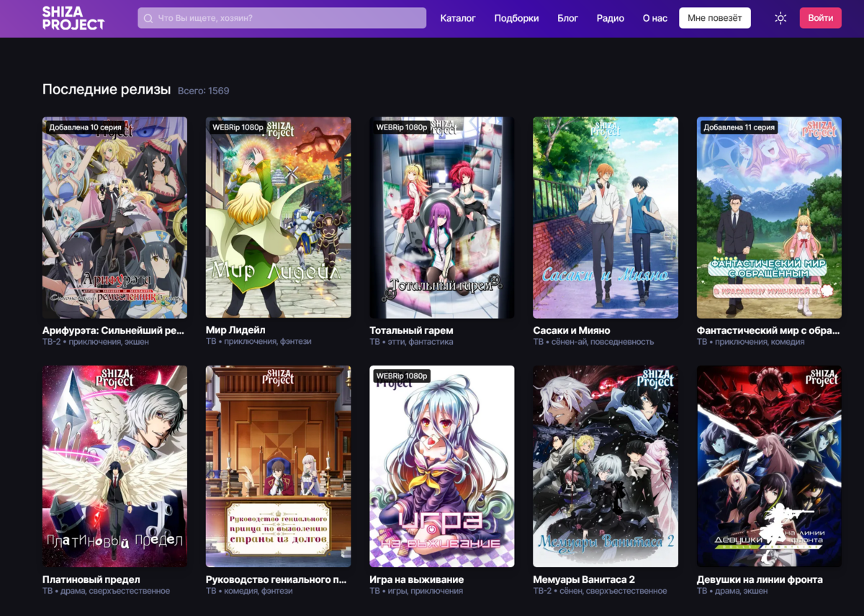864x616 pixels.
Task: Click the 'Игра на выживание' title link
Action: (x=417, y=579)
